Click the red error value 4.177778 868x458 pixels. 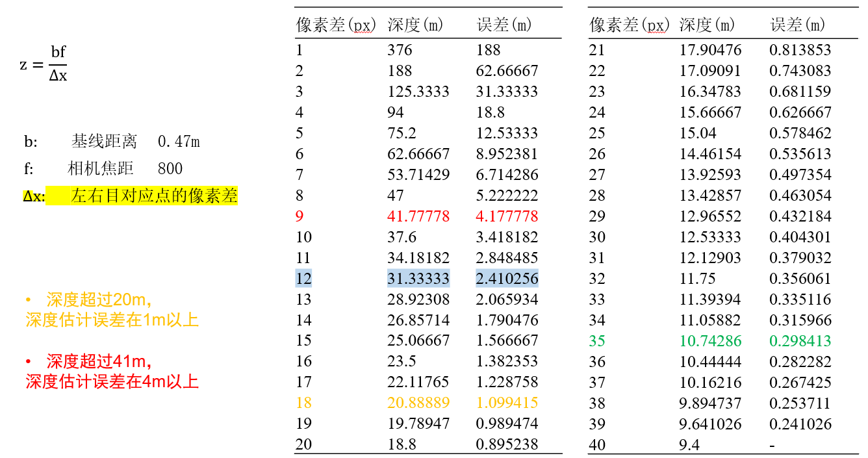pos(507,216)
